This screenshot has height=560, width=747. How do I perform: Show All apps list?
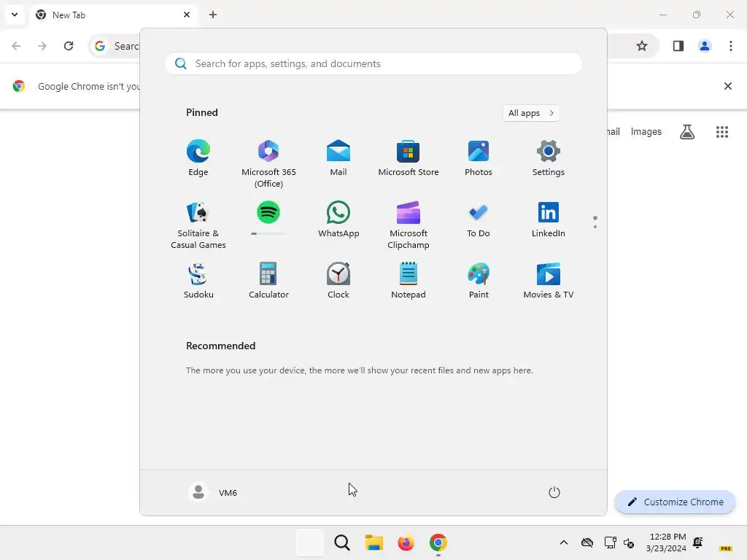[531, 113]
